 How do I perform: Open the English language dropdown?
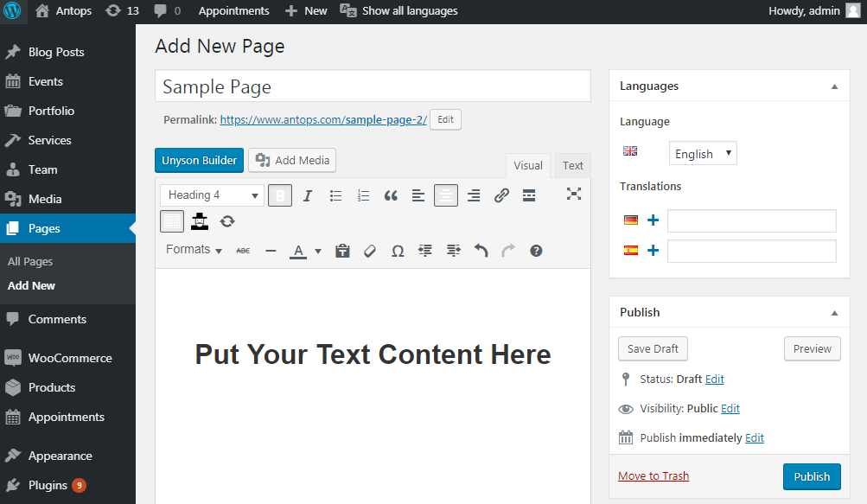coord(703,153)
